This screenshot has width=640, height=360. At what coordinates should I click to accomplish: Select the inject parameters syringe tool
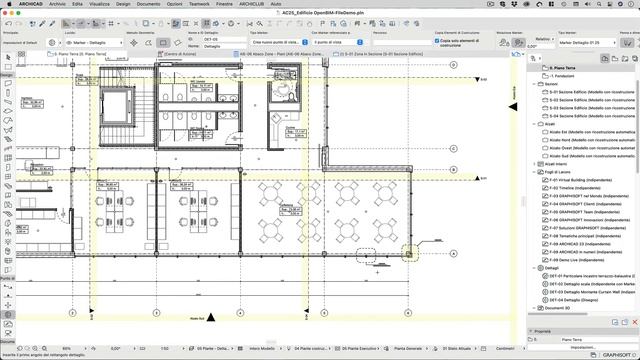(52, 24)
